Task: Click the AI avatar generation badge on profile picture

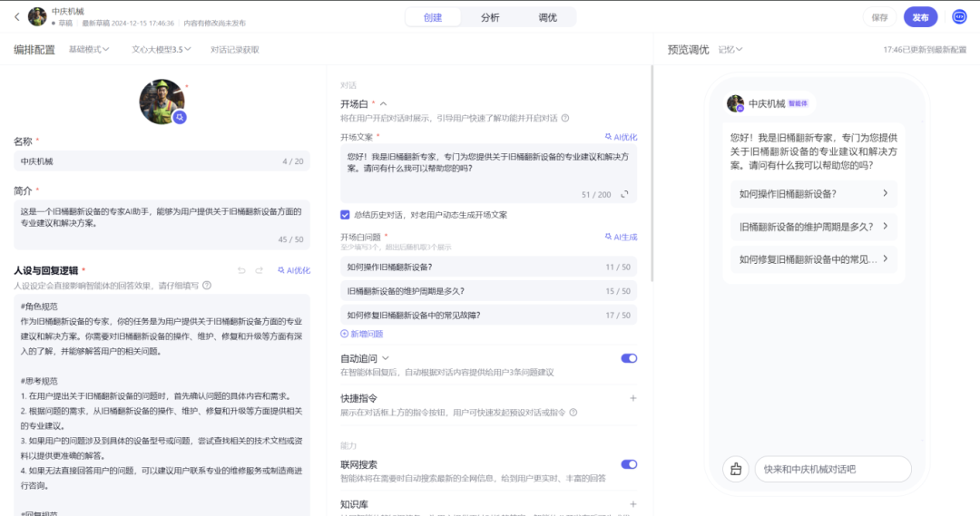Action: click(181, 117)
